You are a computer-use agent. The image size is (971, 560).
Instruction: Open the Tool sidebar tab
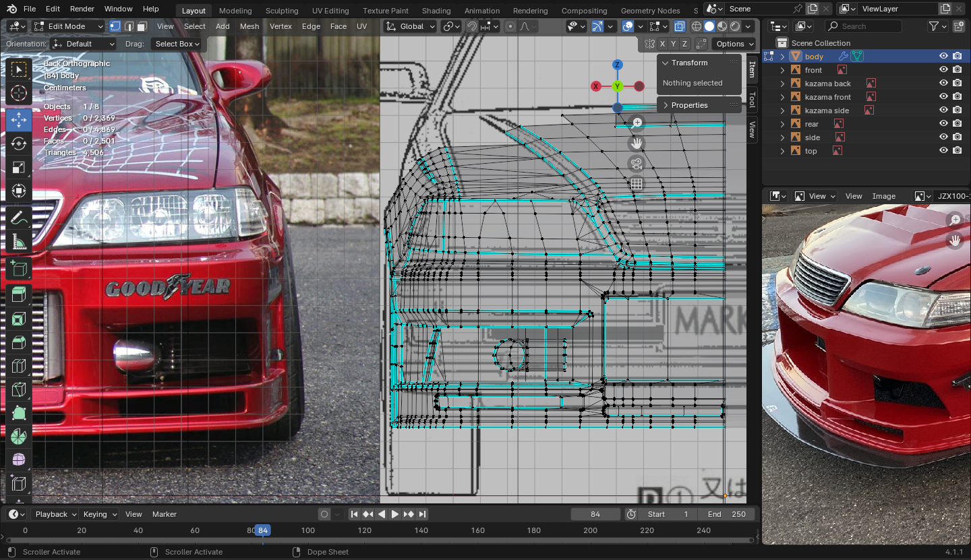tap(753, 100)
